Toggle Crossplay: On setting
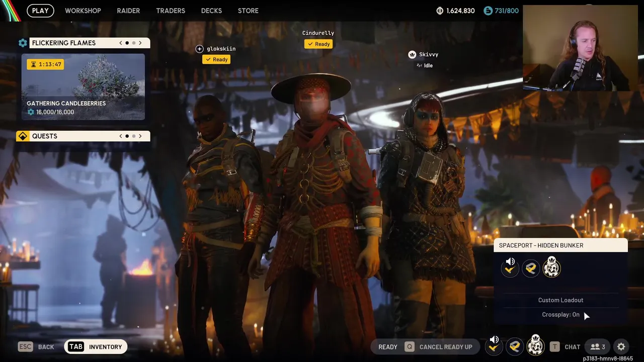The height and width of the screenshot is (362, 644). coord(560,315)
